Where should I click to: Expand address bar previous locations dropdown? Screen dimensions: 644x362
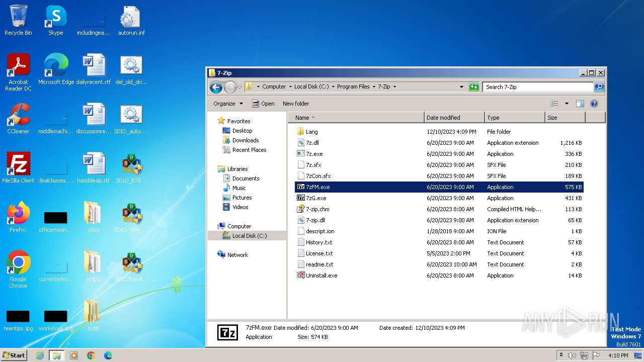pyautogui.click(x=462, y=87)
